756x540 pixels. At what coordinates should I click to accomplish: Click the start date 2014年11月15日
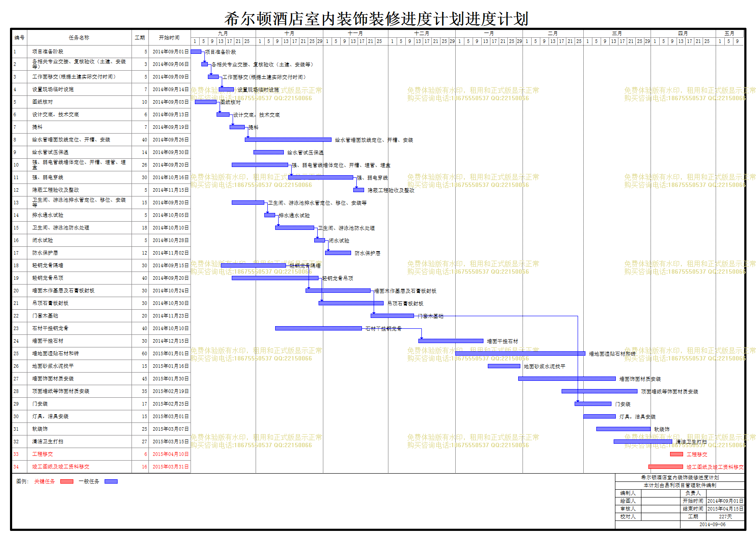[171, 190]
